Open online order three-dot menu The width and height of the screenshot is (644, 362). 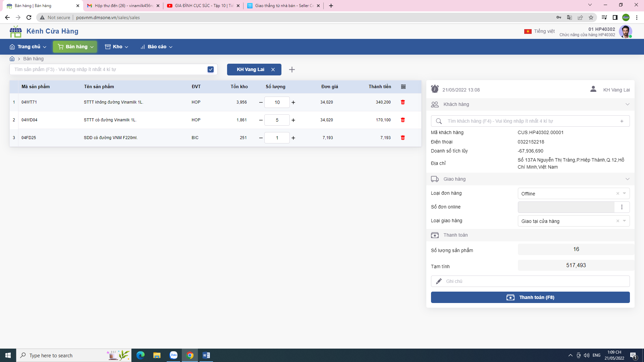pos(622,207)
